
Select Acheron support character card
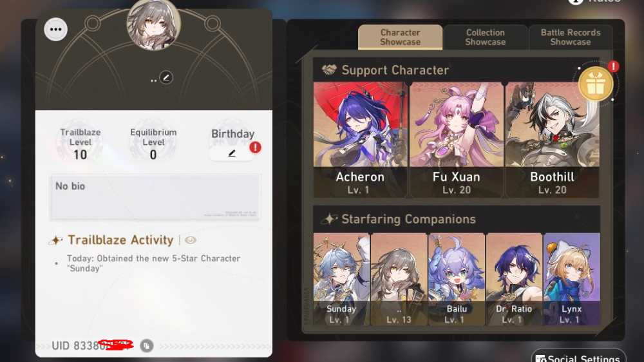[x=360, y=140]
